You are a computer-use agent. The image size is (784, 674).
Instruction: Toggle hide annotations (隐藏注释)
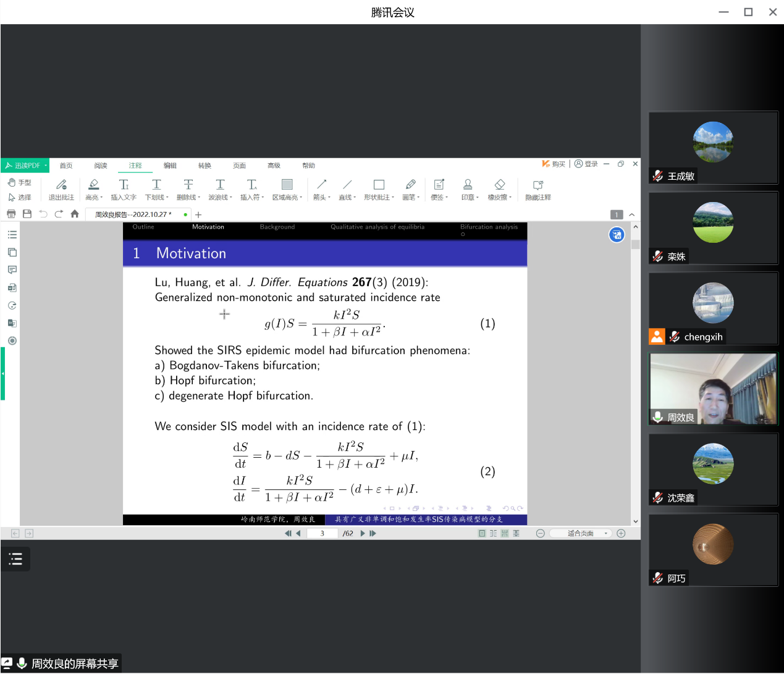pyautogui.click(x=537, y=185)
